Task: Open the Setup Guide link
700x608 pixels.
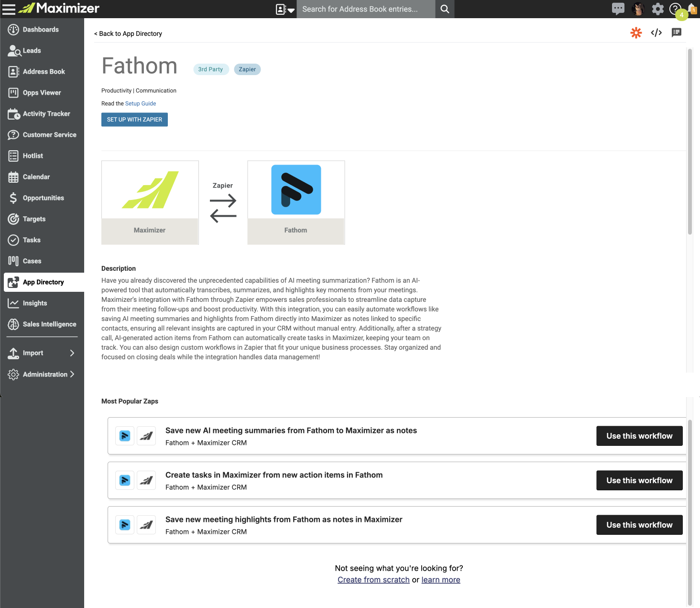Action: (x=141, y=103)
